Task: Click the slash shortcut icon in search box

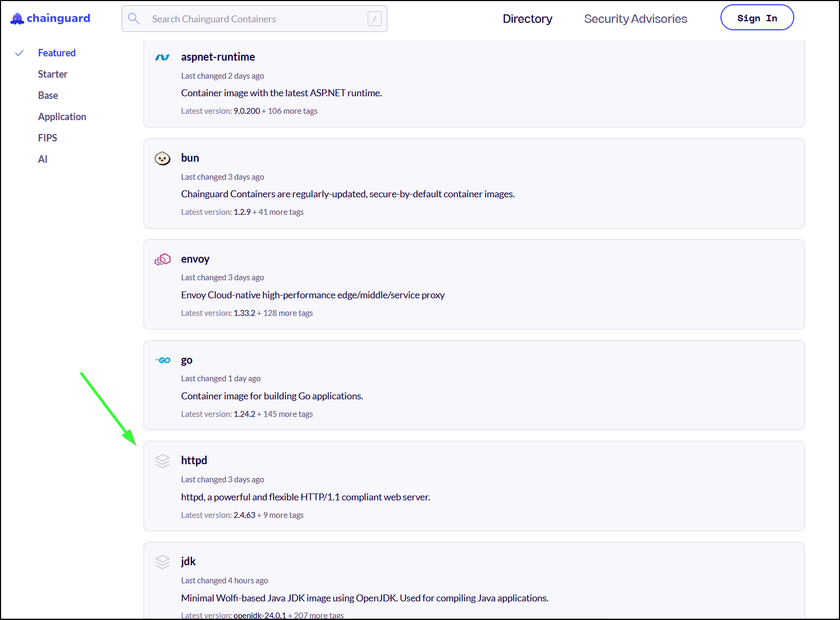Action: (x=375, y=19)
